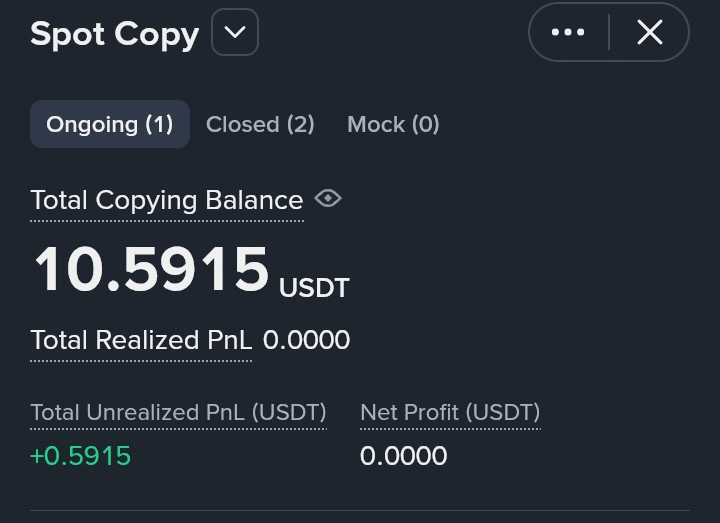This screenshot has width=720, height=523.
Task: Select the Ongoing (1) tab
Action: [110, 124]
